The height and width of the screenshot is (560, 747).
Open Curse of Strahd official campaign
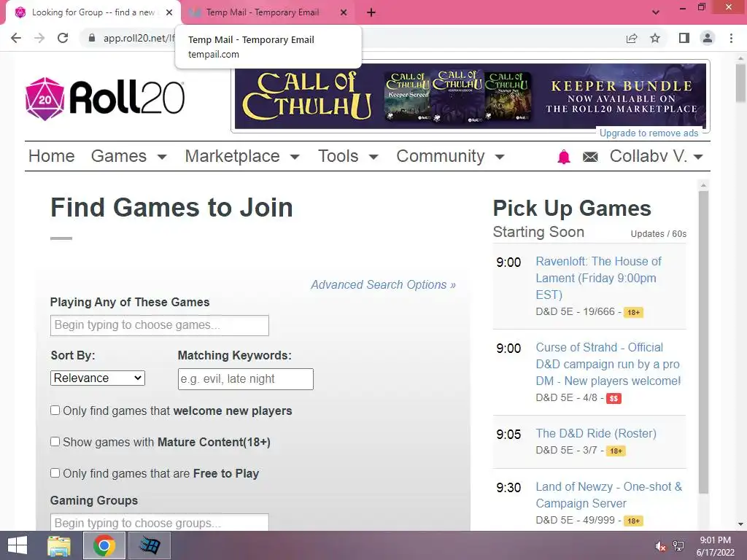tap(608, 365)
